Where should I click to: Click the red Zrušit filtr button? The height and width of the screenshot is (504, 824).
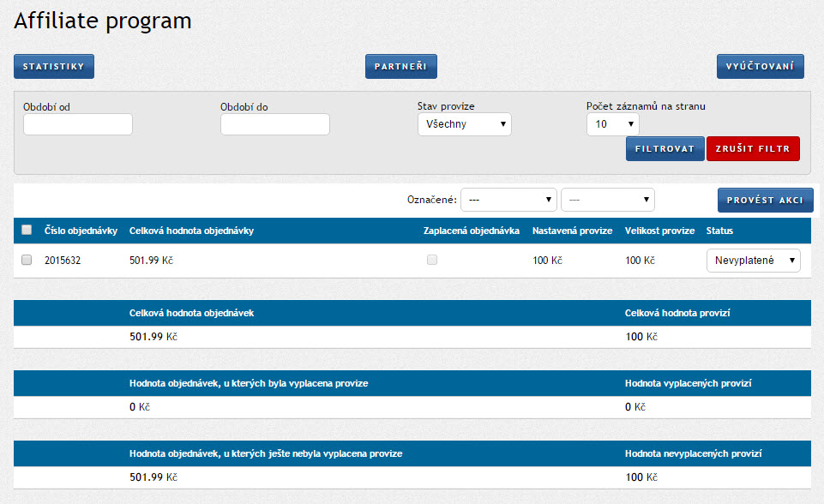click(752, 148)
